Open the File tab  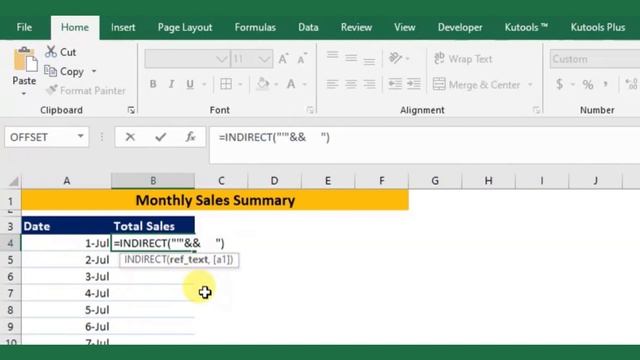tap(24, 27)
